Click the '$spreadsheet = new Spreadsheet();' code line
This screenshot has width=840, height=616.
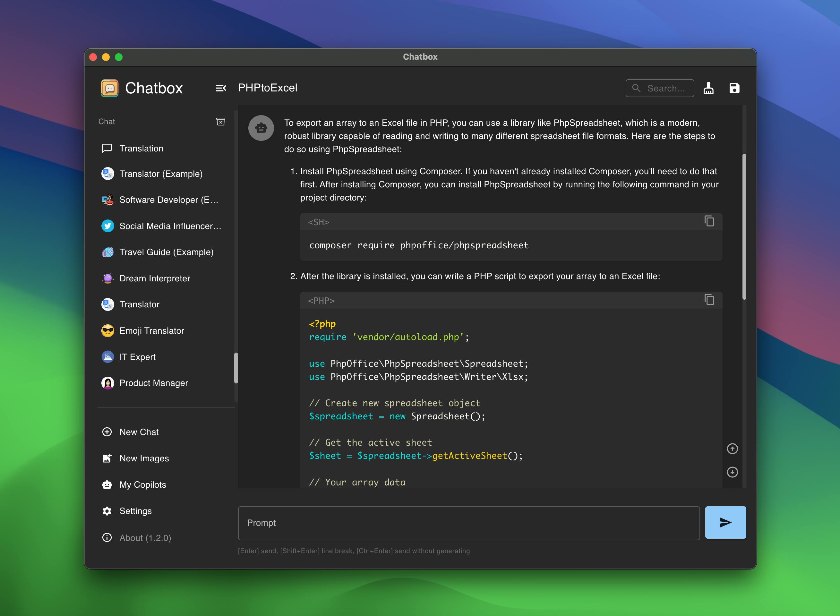(x=397, y=416)
